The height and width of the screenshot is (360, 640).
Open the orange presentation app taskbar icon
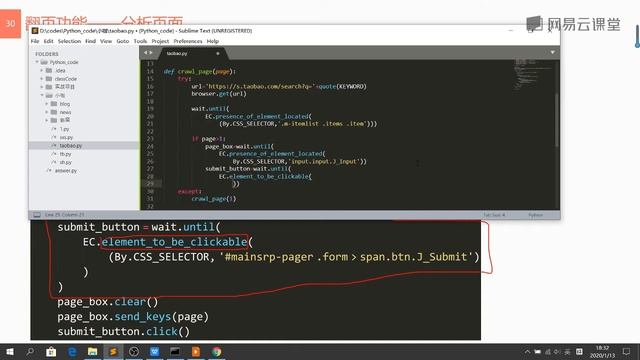[x=196, y=351]
